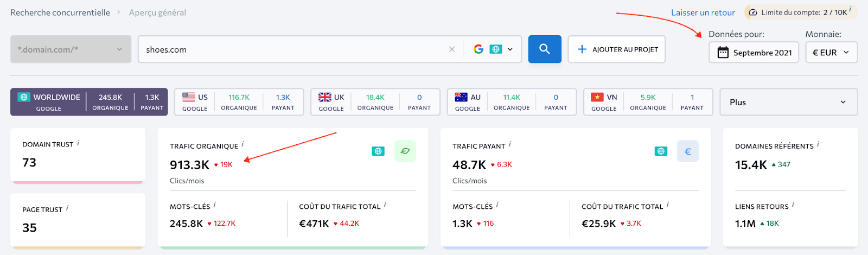Click info icon beside paid Coût du trafic total

(x=668, y=205)
